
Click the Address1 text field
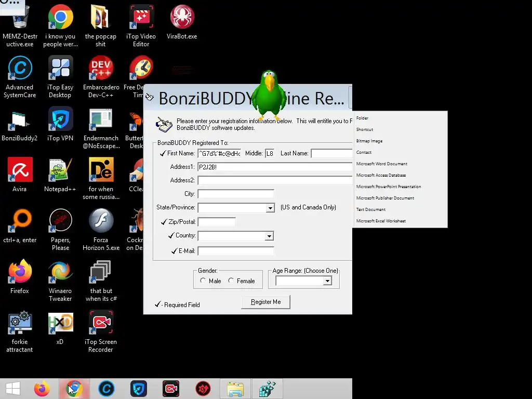pos(275,167)
